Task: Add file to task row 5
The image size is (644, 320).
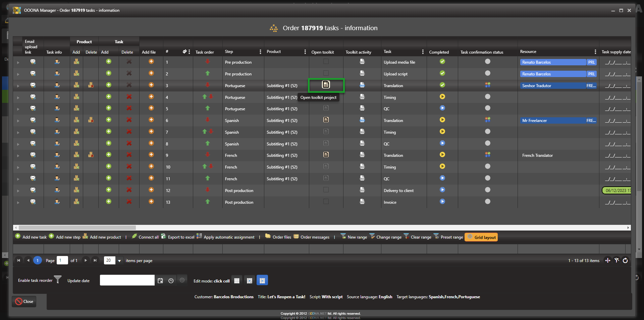Action: click(151, 108)
